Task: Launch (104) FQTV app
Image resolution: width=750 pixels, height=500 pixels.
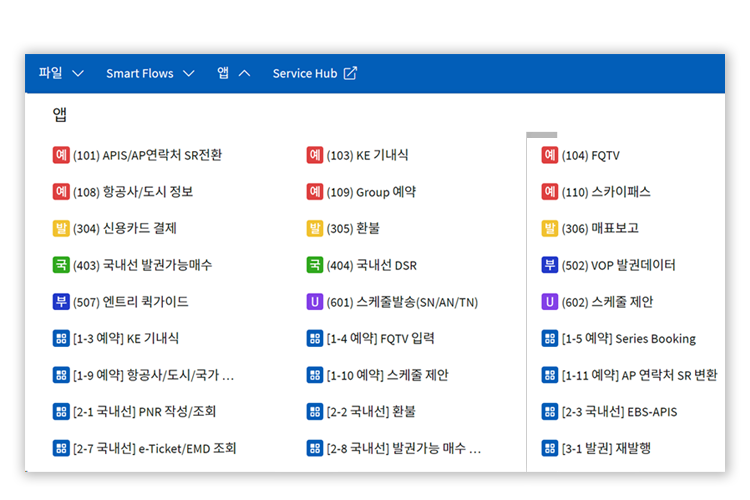Action: click(x=591, y=156)
